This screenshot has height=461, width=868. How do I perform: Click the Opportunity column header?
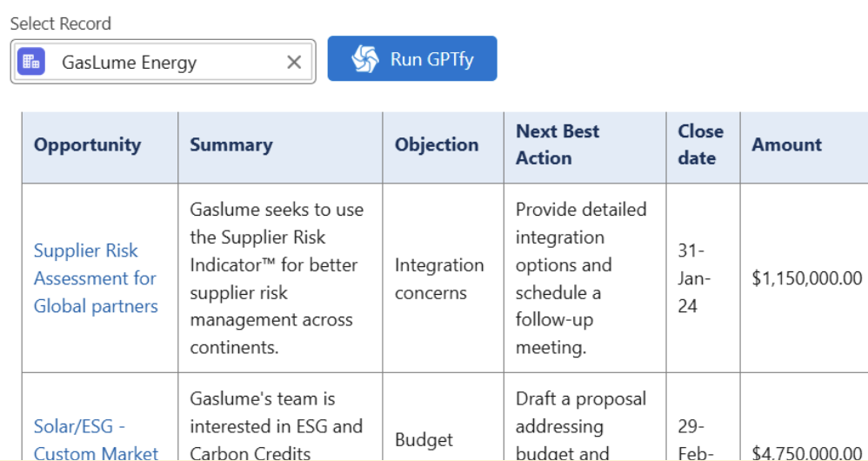(87, 145)
